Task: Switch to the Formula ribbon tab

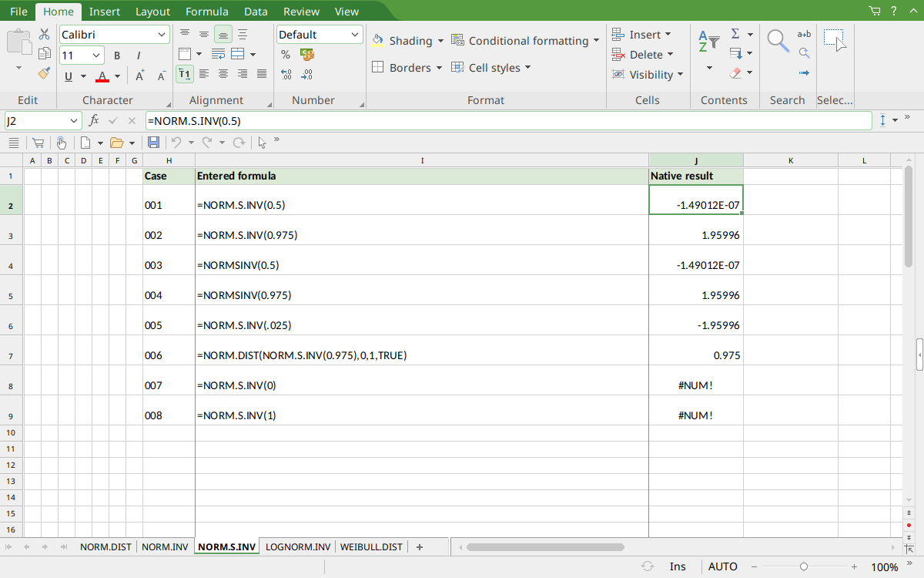Action: pos(206,12)
